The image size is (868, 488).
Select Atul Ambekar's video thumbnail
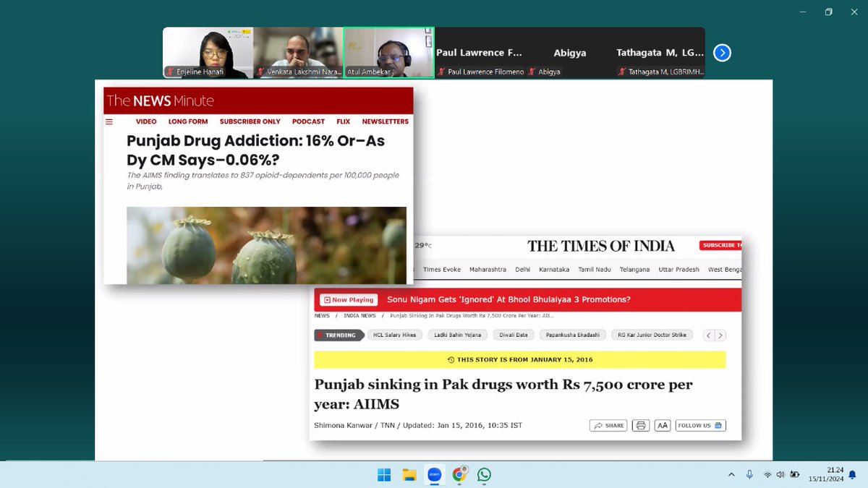pos(388,53)
